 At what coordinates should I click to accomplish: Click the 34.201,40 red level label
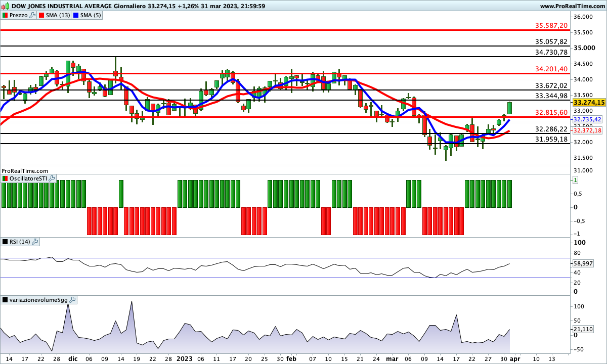[551, 69]
